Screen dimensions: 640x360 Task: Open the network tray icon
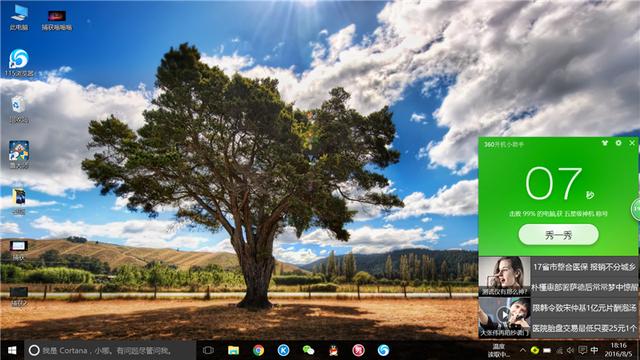click(559, 350)
